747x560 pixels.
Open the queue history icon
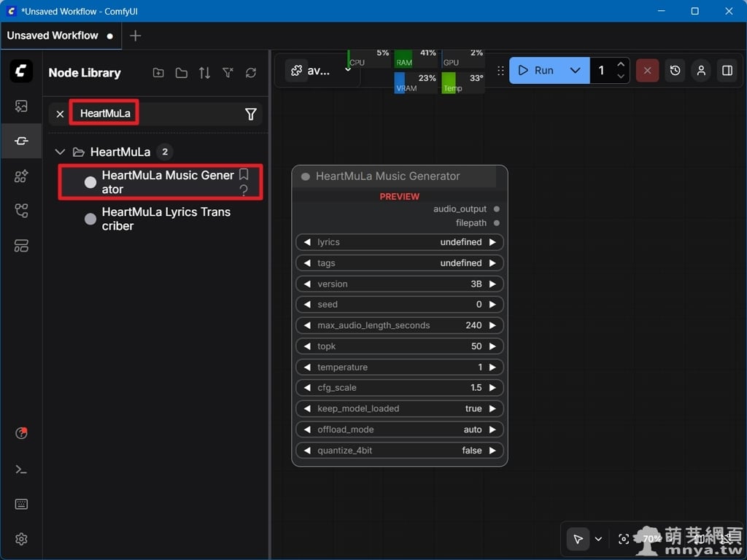(x=675, y=71)
